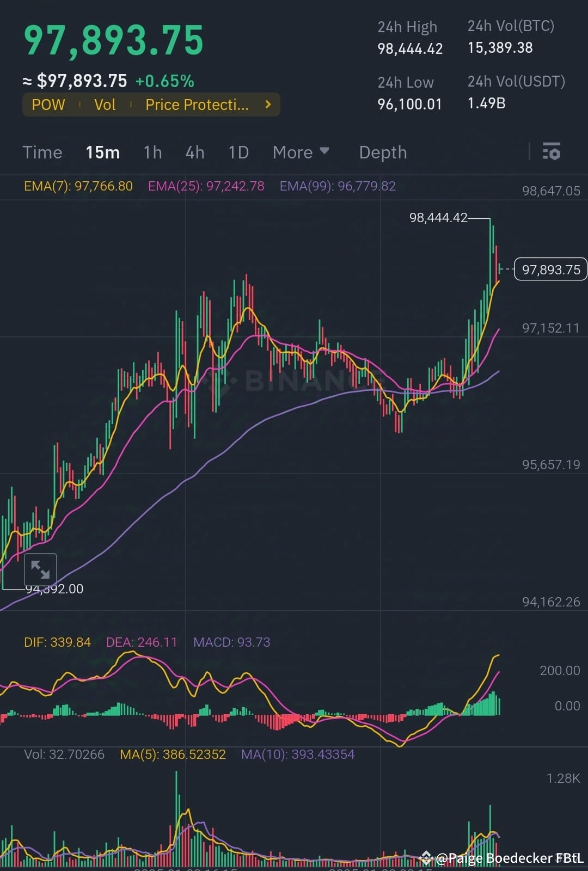Screen dimensions: 588x871
Task: Click the chart low price label
Action: 54,589
